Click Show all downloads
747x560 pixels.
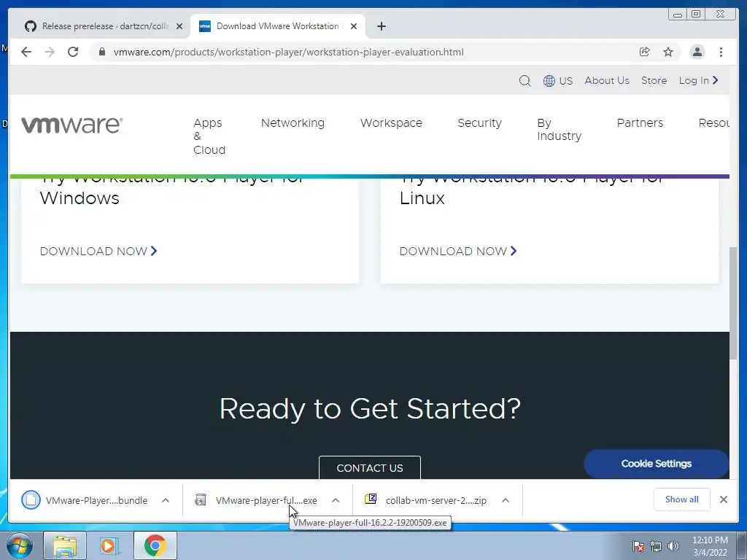click(682, 499)
